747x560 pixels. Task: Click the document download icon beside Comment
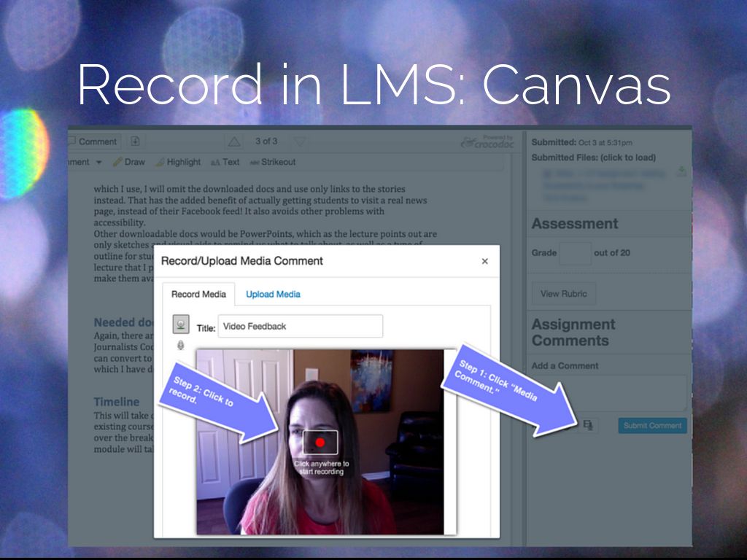[x=135, y=141]
